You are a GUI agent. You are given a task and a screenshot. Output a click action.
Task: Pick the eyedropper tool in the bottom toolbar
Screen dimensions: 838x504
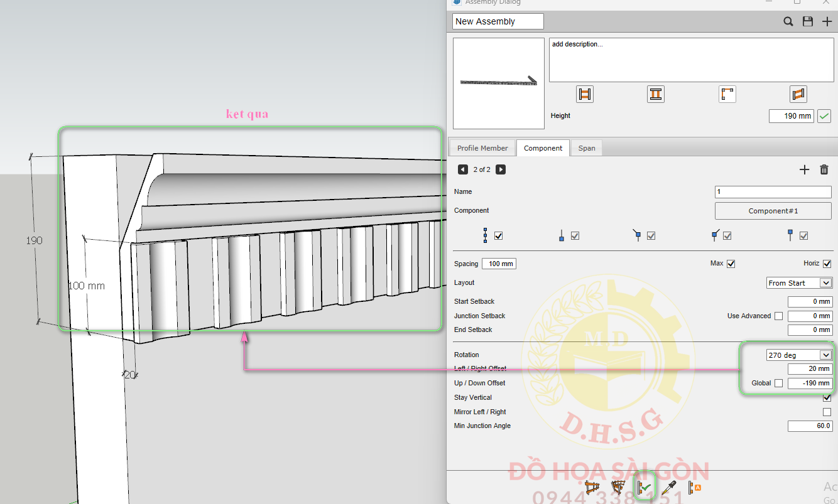click(669, 487)
